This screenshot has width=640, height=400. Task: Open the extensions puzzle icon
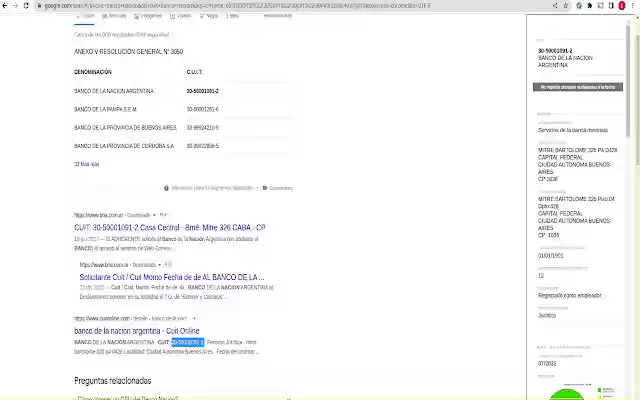[x=590, y=6]
